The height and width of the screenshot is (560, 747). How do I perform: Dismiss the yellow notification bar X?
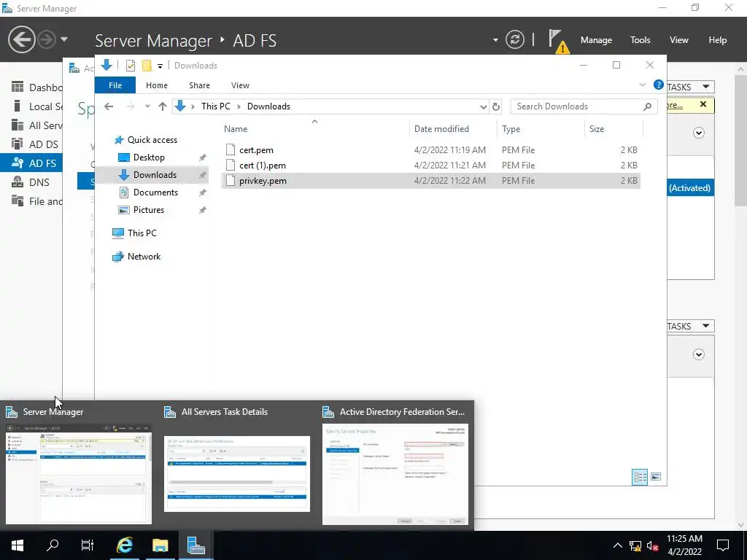click(x=703, y=104)
